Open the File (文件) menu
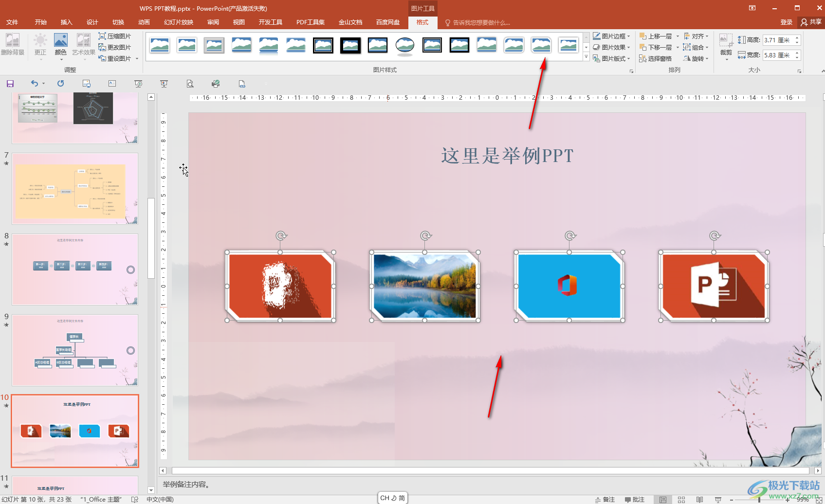The height and width of the screenshot is (504, 825). click(12, 22)
